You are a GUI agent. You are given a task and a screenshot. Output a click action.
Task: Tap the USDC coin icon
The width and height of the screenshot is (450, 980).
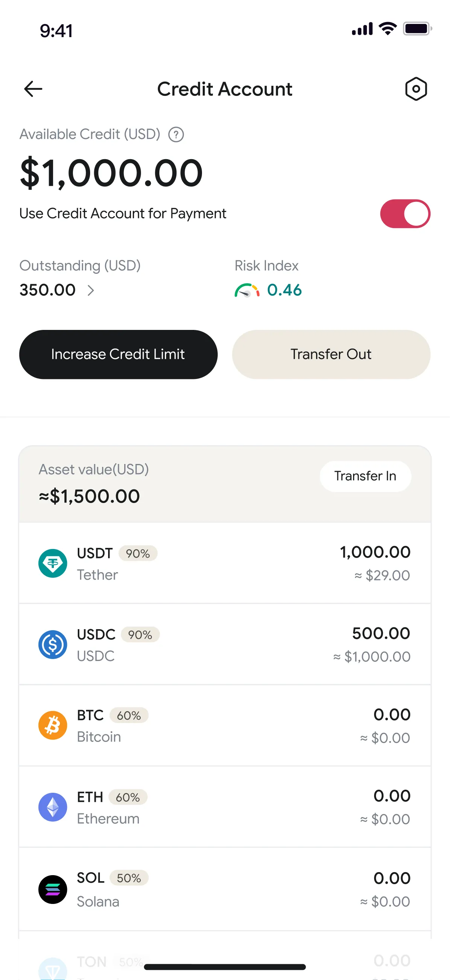tap(53, 644)
